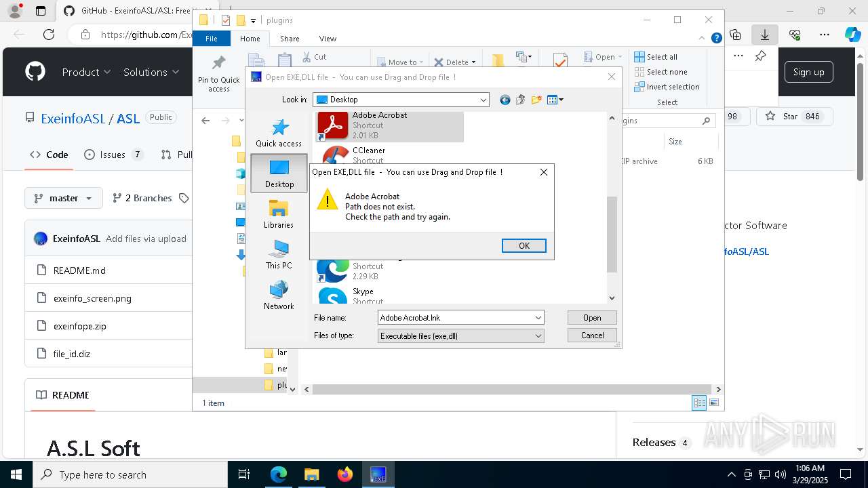Open the master branch dropdown
868x488 pixels.
tap(64, 198)
